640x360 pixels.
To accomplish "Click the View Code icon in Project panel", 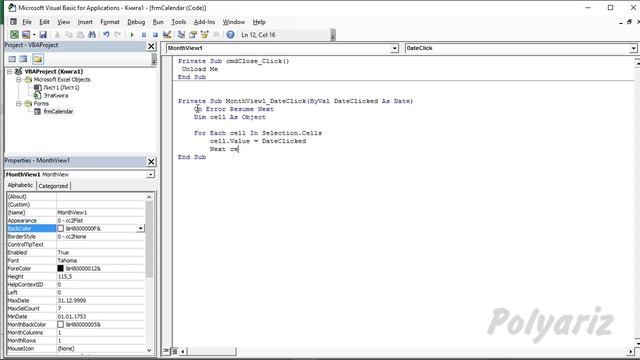I will pos(12,59).
